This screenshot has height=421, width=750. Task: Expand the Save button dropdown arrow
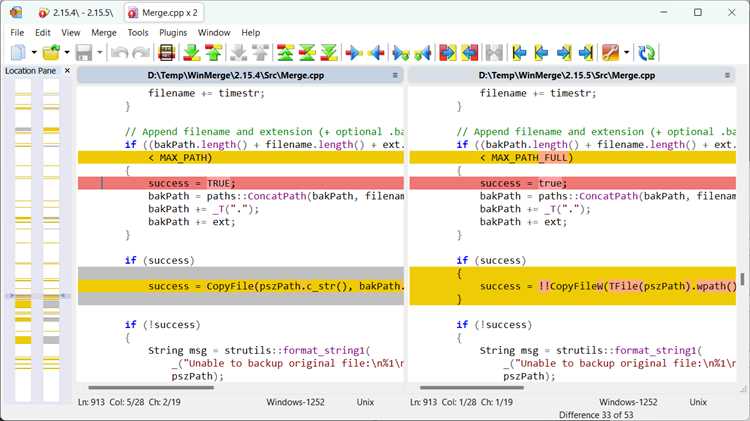[99, 53]
